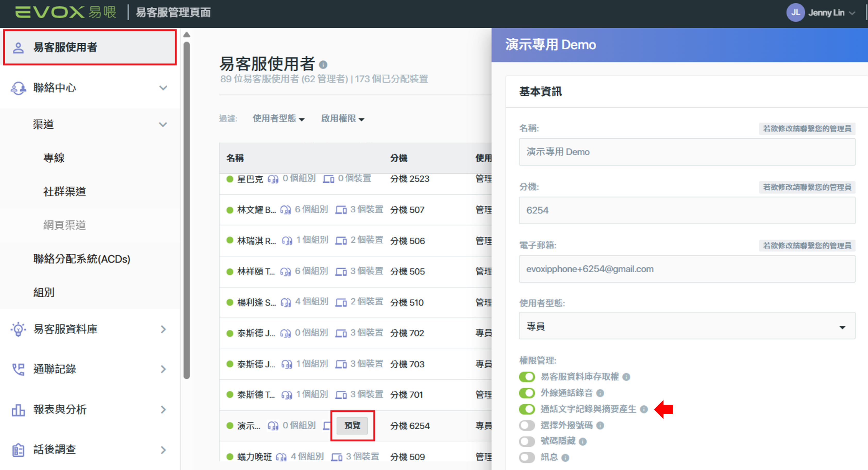Select user 林文耀 B... in list
868x470 pixels.
(256, 210)
